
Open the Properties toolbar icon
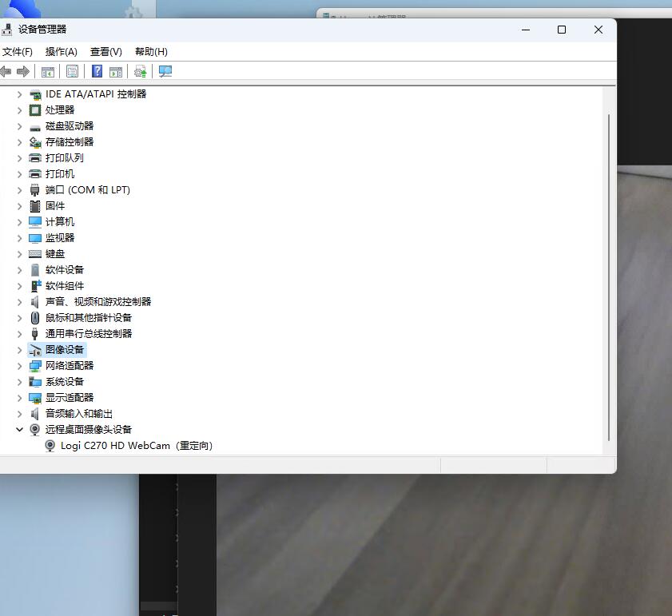coord(73,72)
